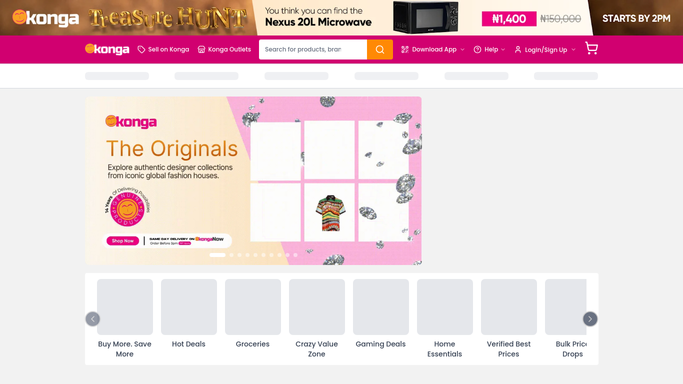Click the ₦150,000 crossed-out price
The image size is (683, 384).
tap(561, 19)
